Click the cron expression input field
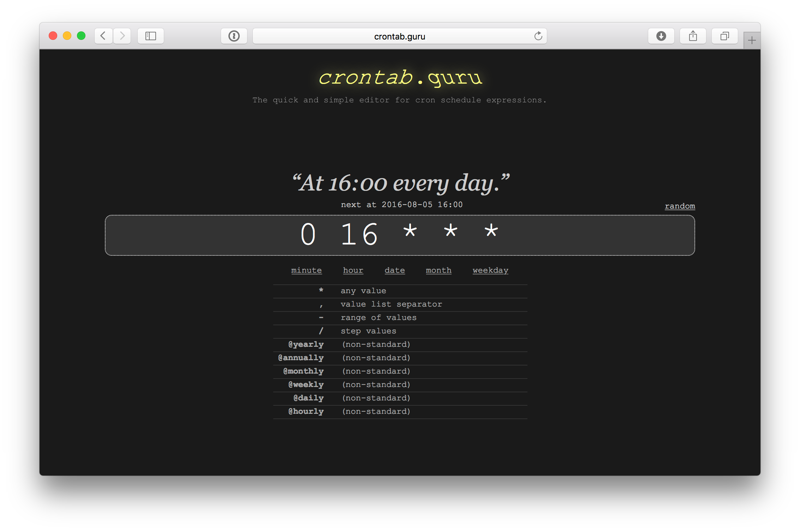Image resolution: width=800 pixels, height=532 pixels. pyautogui.click(x=400, y=235)
